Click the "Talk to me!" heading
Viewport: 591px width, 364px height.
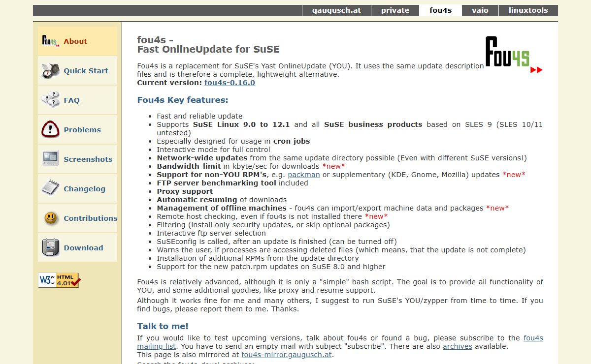(x=163, y=326)
